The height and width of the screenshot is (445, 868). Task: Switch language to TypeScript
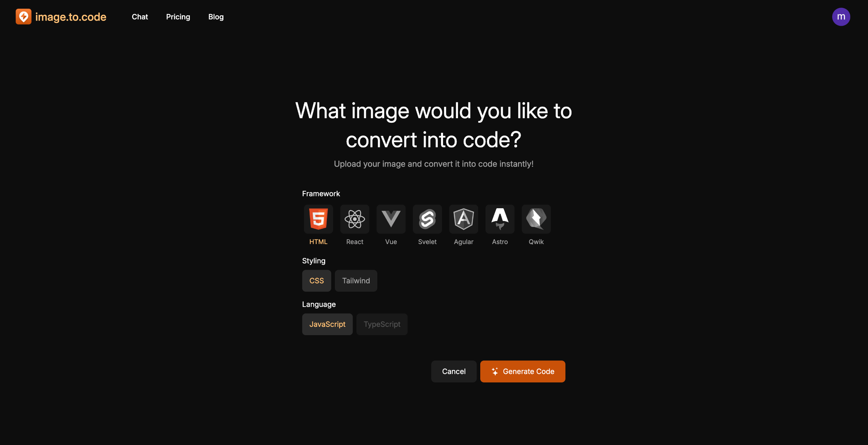click(x=382, y=324)
